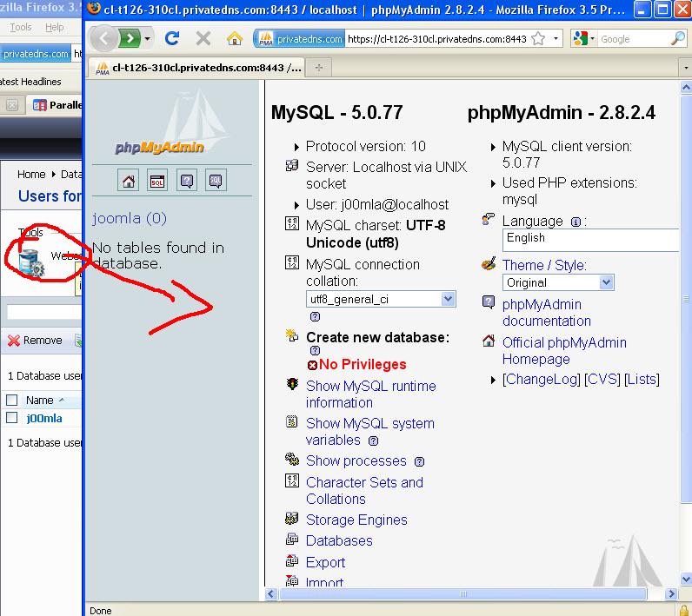Open the Export link
The width and height of the screenshot is (692, 616).
(x=325, y=563)
